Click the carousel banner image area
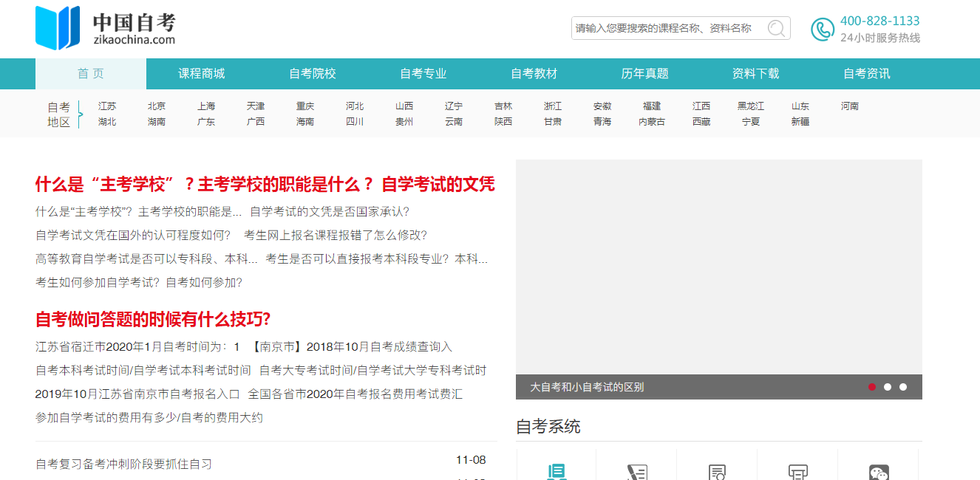Image resolution: width=980 pixels, height=480 pixels. pyautogui.click(x=719, y=267)
